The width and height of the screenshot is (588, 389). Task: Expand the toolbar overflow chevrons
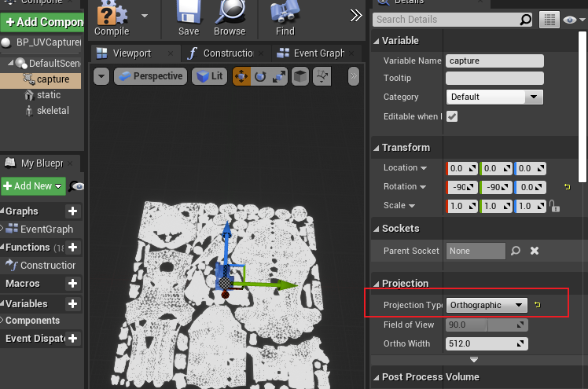point(356,16)
